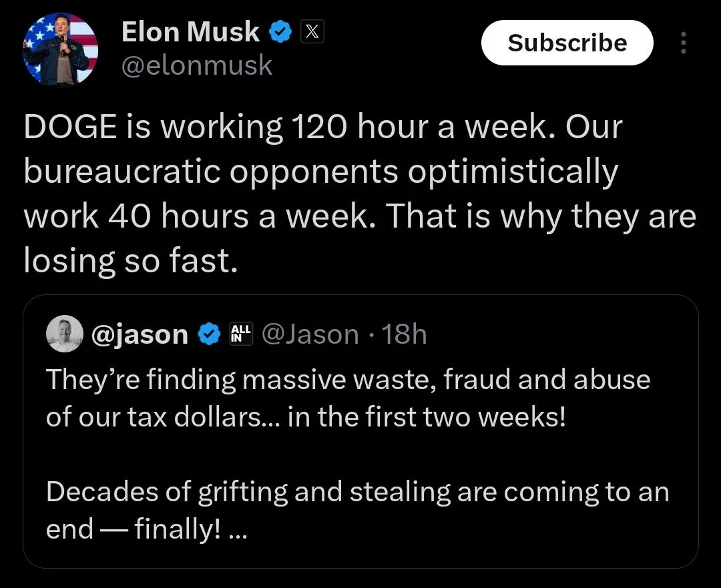Open the quoted @jason profile avatar

64,334
